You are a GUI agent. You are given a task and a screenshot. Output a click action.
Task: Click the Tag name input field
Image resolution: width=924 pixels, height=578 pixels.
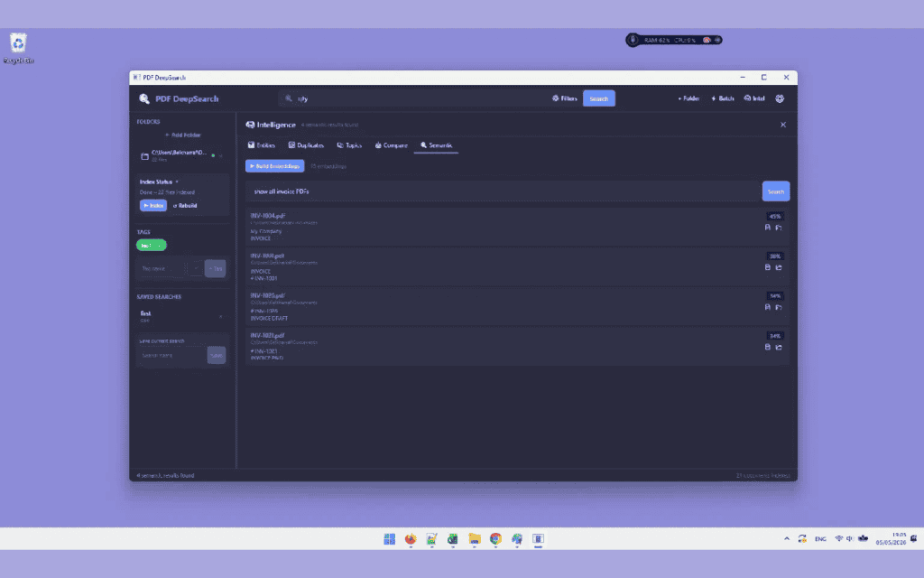tap(162, 268)
